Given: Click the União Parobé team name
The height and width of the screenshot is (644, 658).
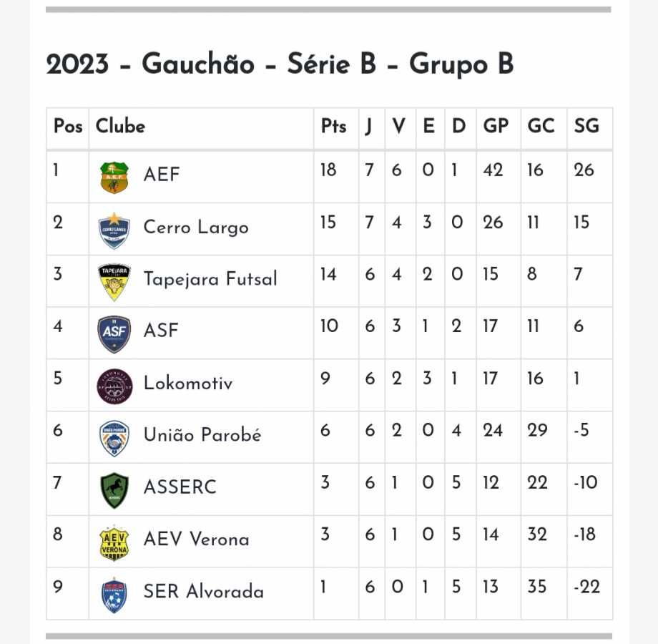Looking at the screenshot, I should (202, 435).
